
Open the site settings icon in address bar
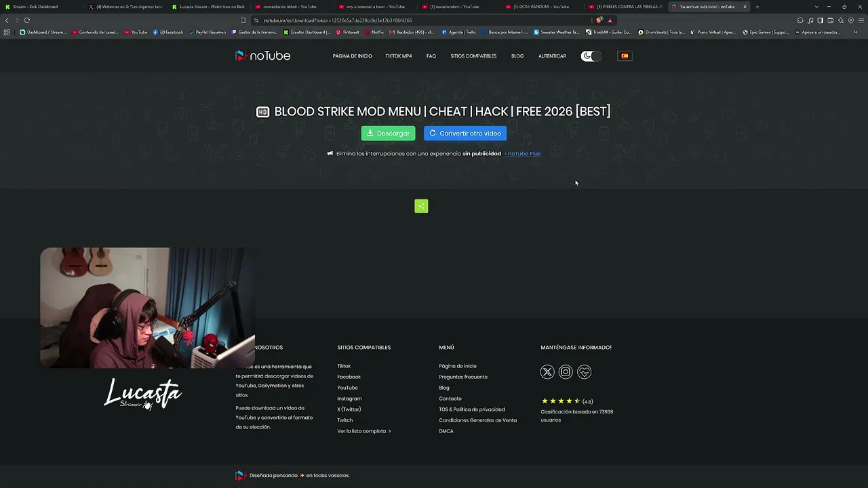[256, 20]
